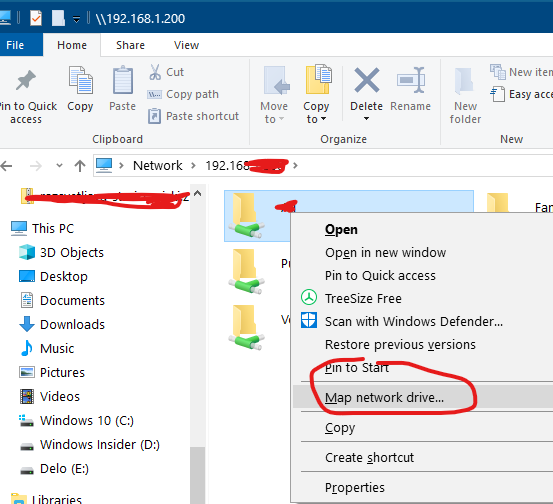This screenshot has height=504, width=553.
Task: Click the Rename ribbon icon
Action: (411, 80)
